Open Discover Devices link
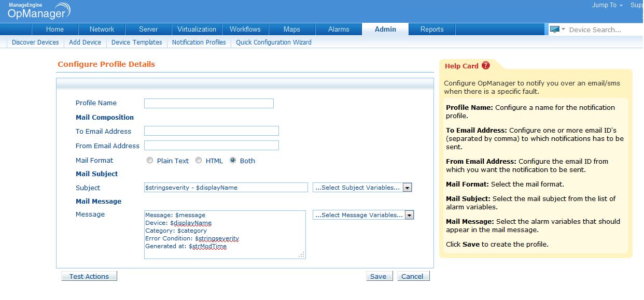 pos(35,42)
